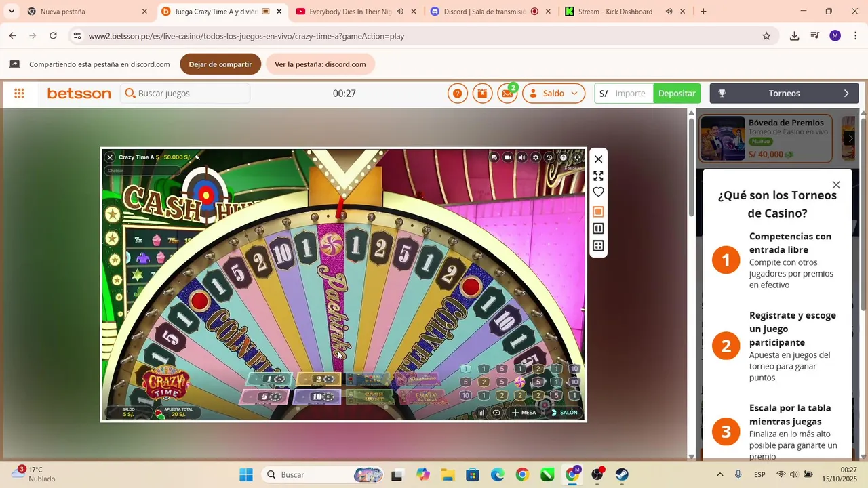
Task: Click Ver la pestaña: discord.com
Action: point(320,64)
